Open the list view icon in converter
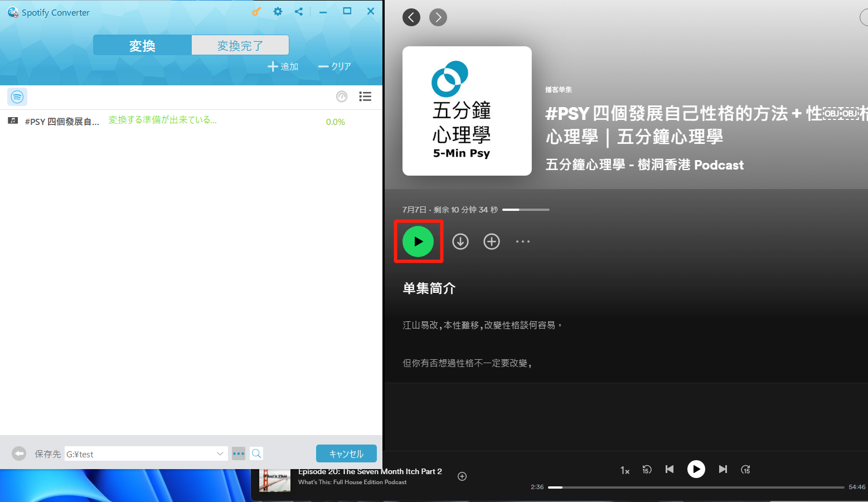The image size is (868, 502). point(365,96)
